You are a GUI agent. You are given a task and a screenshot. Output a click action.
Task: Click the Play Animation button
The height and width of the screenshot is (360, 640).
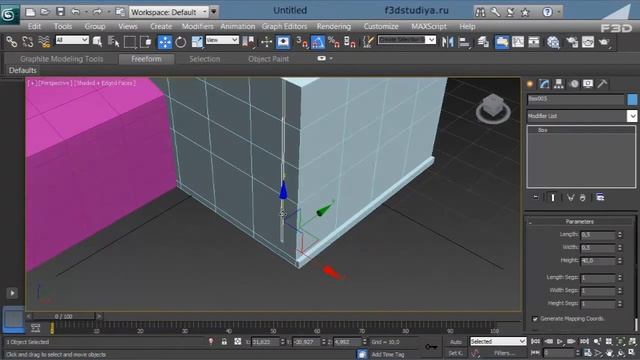[560, 342]
